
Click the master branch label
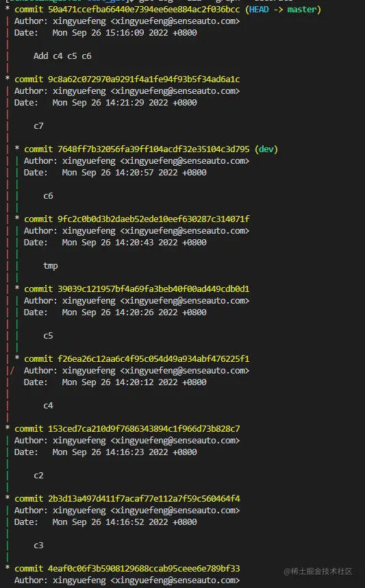point(302,10)
